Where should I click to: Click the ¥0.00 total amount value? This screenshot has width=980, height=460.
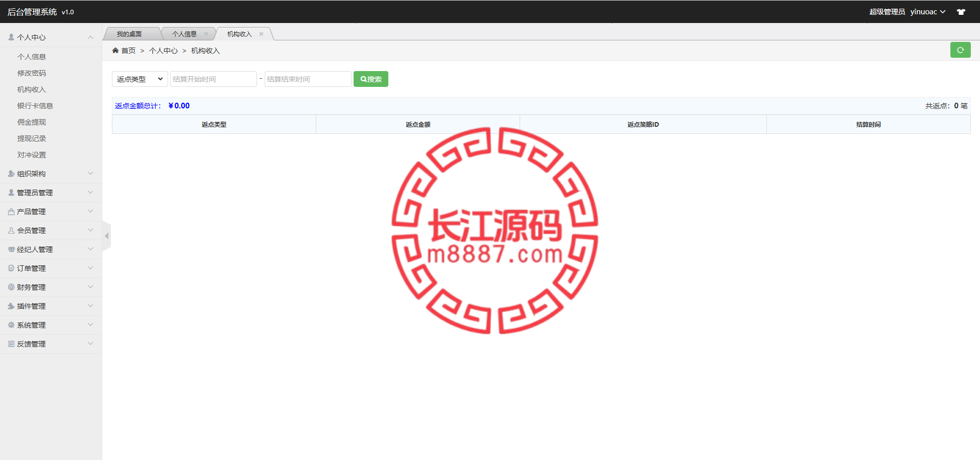pos(179,106)
